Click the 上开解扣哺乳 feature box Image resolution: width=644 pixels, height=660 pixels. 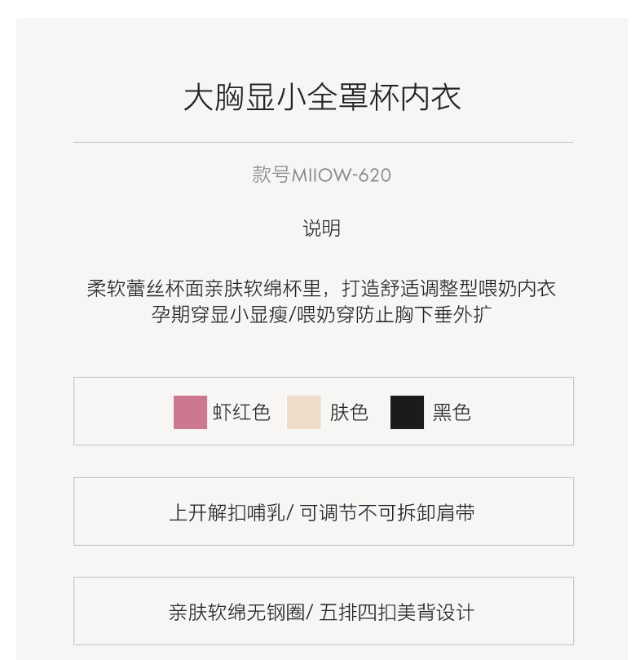point(324,512)
